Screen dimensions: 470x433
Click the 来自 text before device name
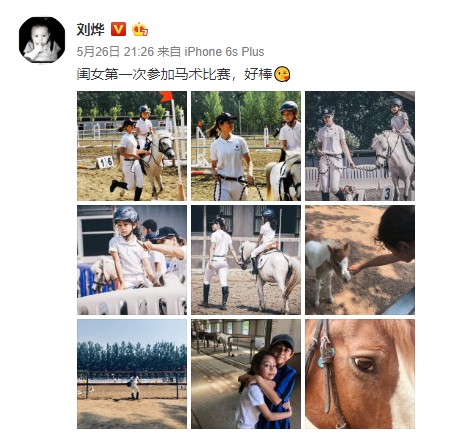click(x=169, y=52)
